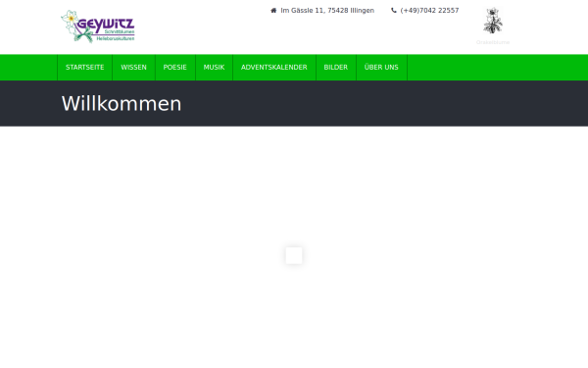Go to the Poesie page
The width and height of the screenshot is (588, 368).
point(175,67)
